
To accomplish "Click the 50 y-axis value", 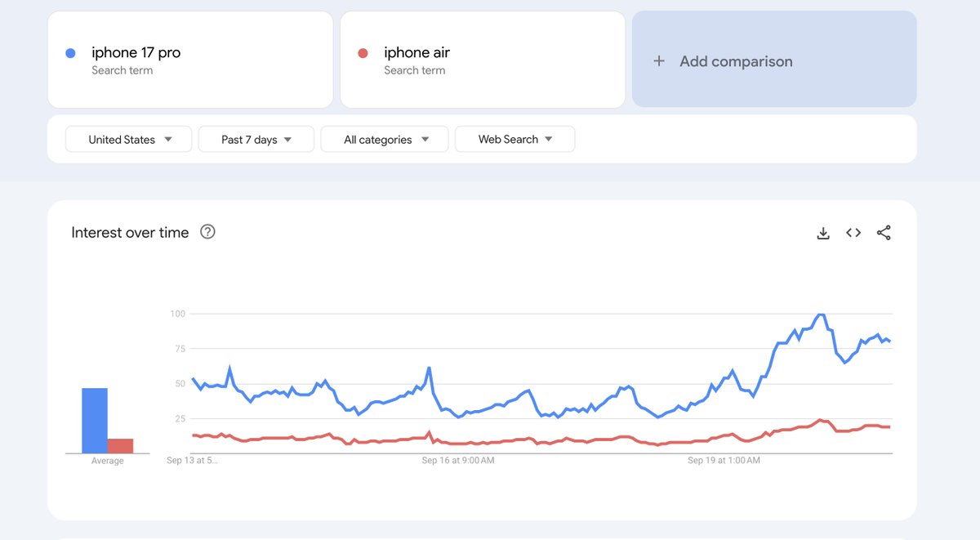I will [x=180, y=384].
